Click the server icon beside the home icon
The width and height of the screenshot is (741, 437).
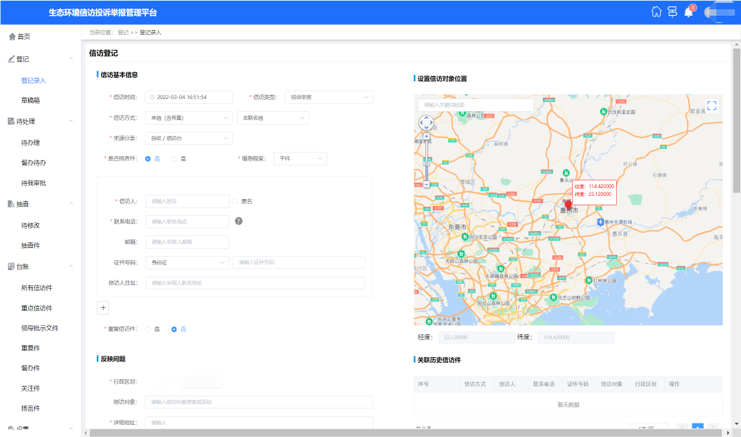point(672,12)
